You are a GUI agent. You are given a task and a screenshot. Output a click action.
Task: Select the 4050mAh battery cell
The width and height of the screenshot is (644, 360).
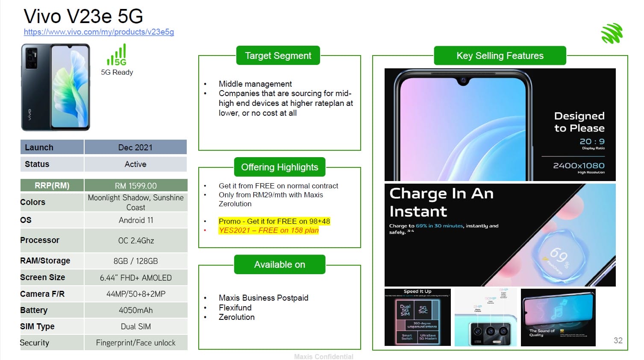135,310
